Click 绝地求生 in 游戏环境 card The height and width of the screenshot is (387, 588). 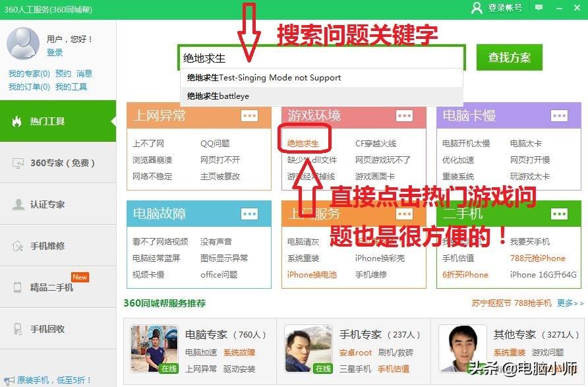pos(303,144)
